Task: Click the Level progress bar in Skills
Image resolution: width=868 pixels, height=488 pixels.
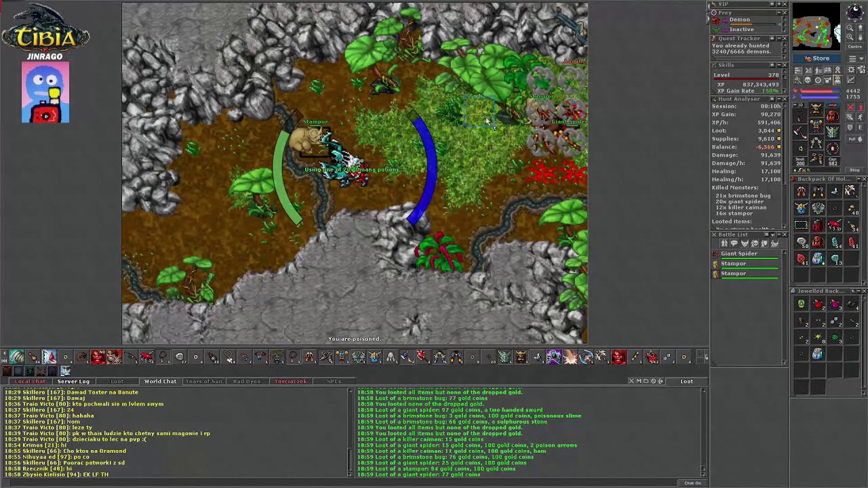Action: pos(746,79)
